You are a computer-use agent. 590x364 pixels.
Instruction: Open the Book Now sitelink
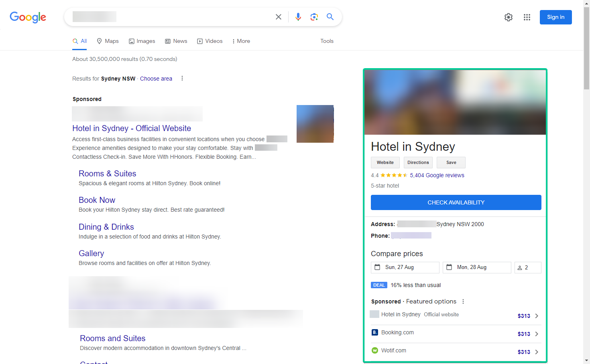tap(97, 200)
